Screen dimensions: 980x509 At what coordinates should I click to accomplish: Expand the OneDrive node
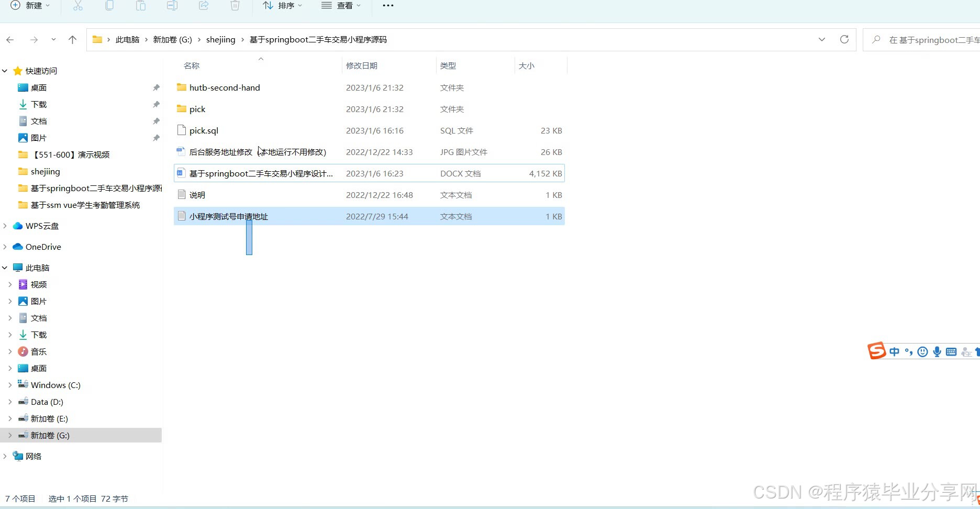tap(5, 247)
